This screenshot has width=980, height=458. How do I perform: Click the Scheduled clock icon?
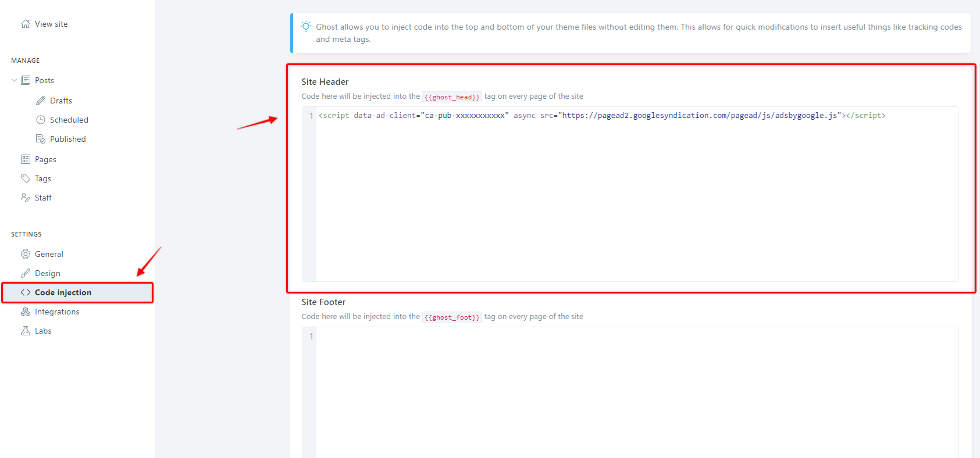coord(41,120)
